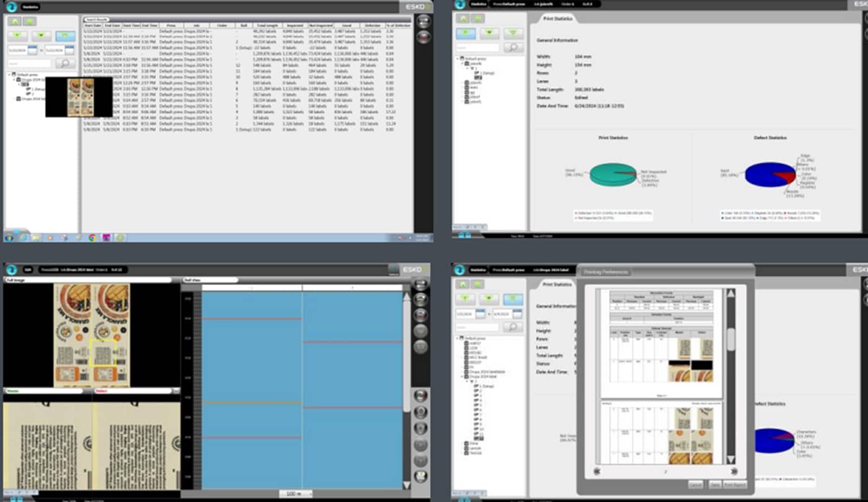
Task: Select the Search Results tab above the table
Action: [x=97, y=20]
